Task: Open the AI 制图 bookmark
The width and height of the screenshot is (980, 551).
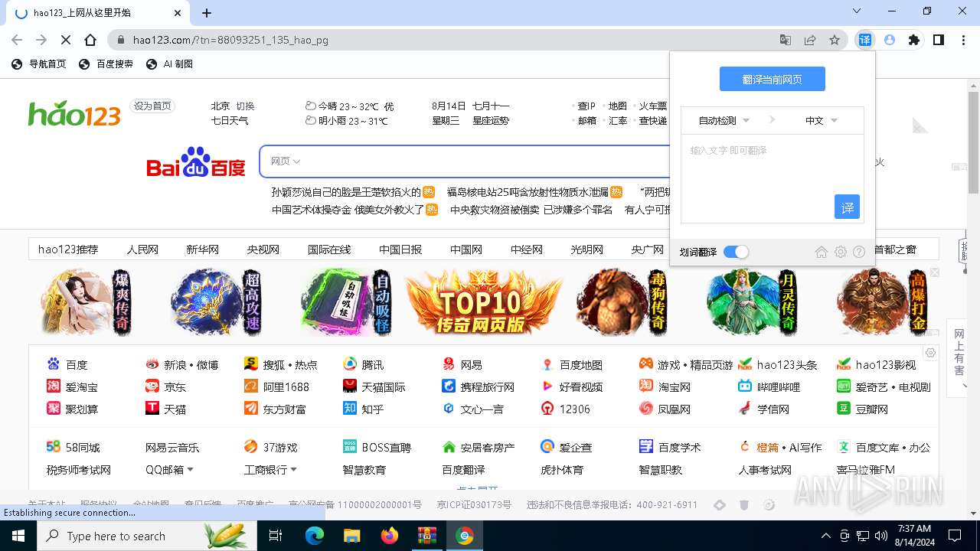Action: click(x=169, y=64)
